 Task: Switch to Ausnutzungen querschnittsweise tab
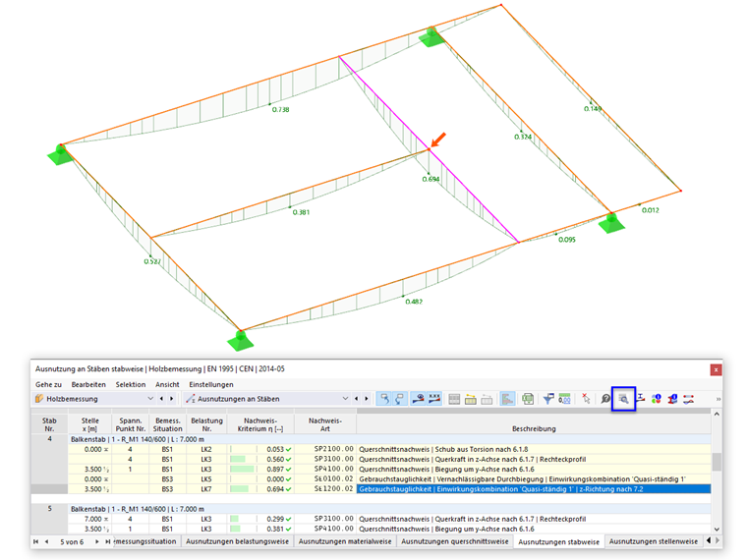coord(455,541)
